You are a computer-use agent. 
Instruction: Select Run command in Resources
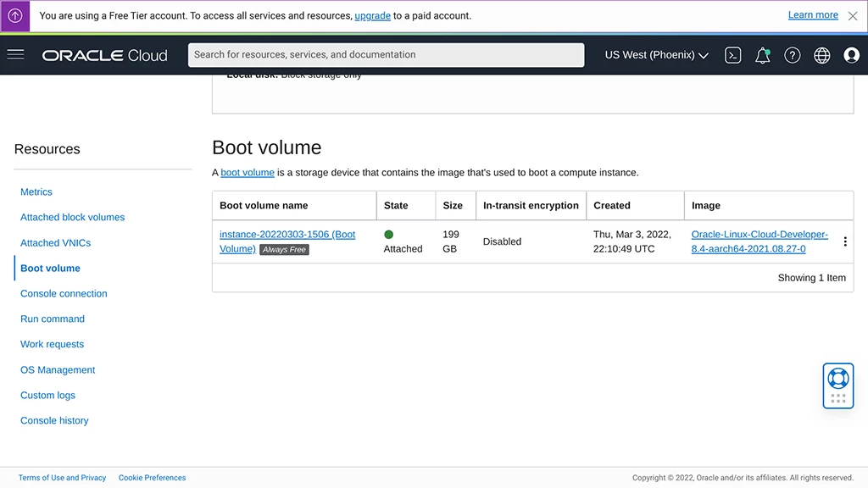coord(53,319)
